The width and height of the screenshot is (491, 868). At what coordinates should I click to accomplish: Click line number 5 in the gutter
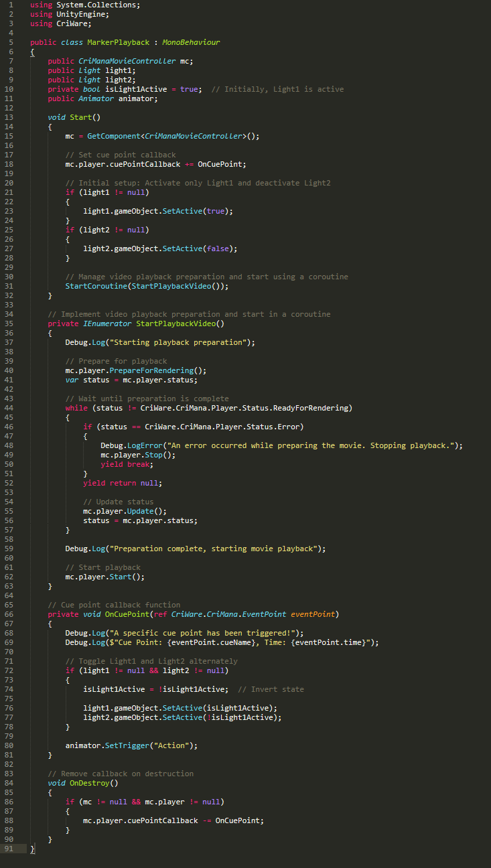[11, 42]
